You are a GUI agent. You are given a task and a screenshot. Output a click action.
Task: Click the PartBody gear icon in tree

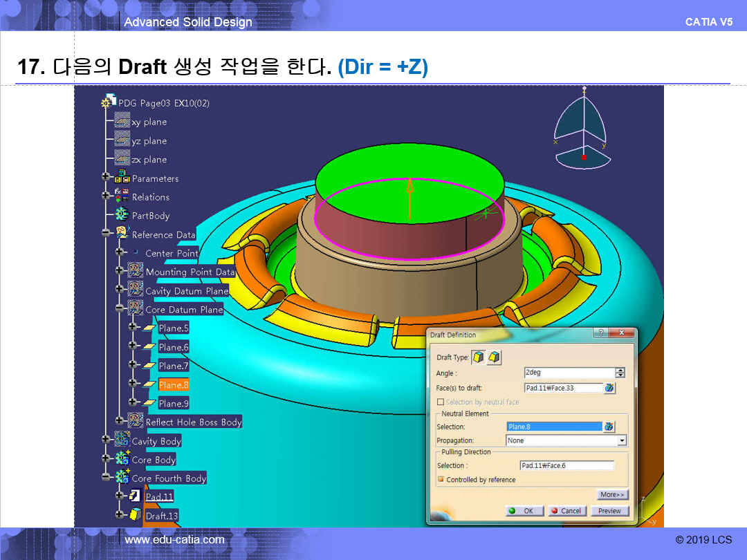pos(122,215)
